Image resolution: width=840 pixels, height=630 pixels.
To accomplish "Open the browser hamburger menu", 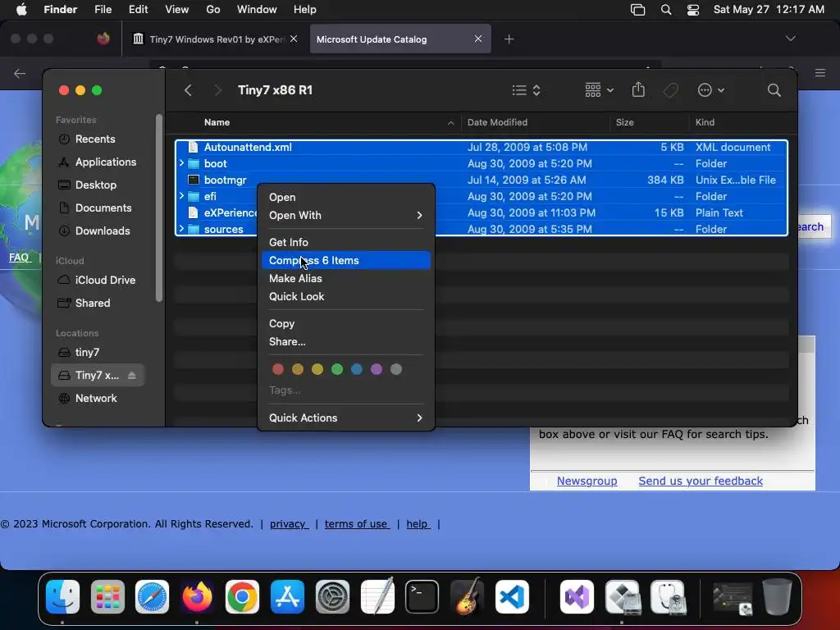I will 820,73.
